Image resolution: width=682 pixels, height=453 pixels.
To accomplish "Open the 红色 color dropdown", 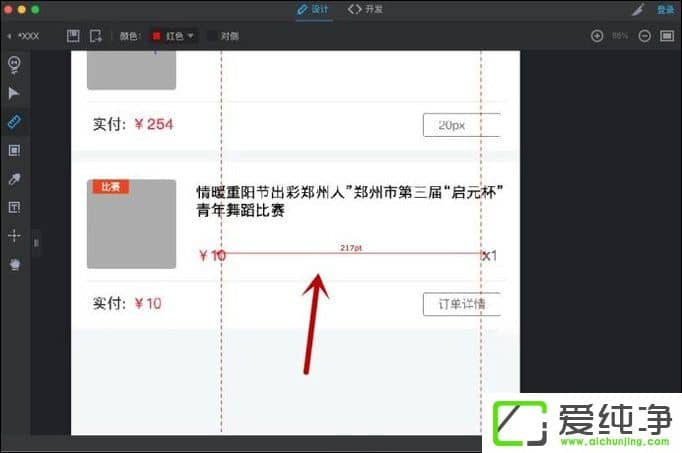I will (x=174, y=36).
